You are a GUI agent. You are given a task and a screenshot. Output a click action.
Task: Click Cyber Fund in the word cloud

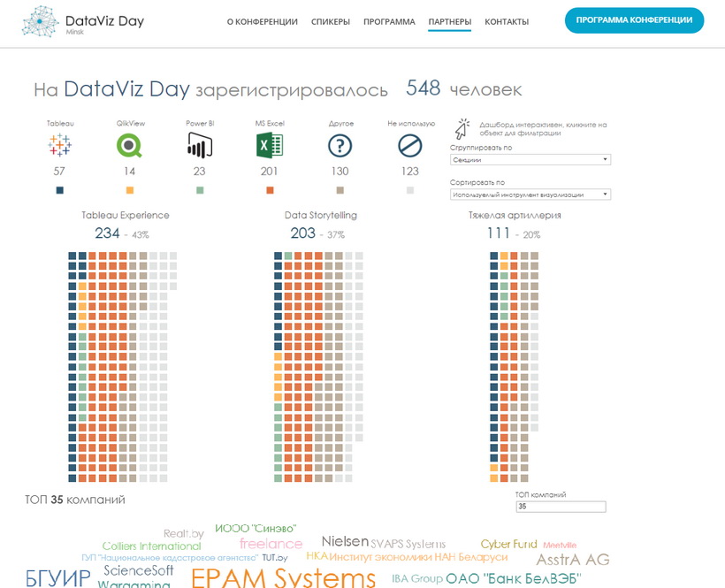[x=508, y=544]
